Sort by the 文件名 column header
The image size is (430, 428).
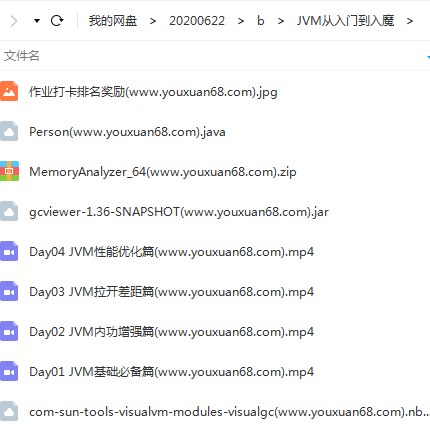[x=22, y=56]
